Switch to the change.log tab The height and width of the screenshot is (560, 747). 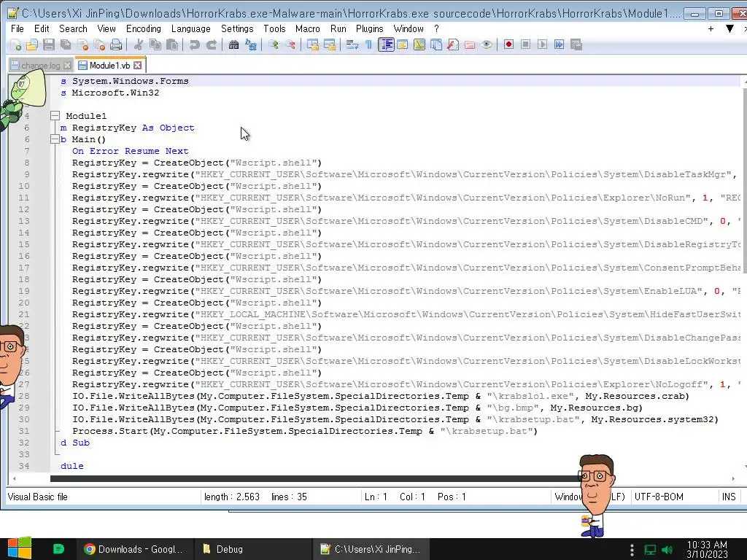[41, 65]
